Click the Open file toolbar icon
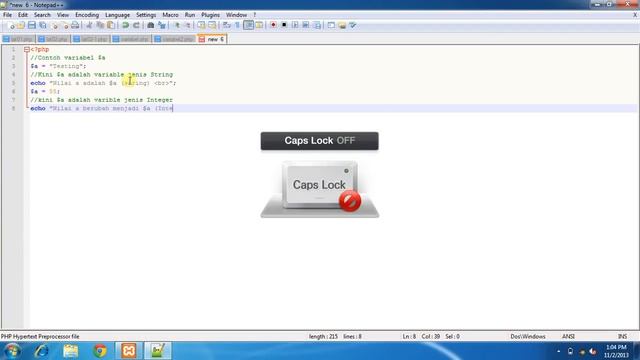 point(21,25)
